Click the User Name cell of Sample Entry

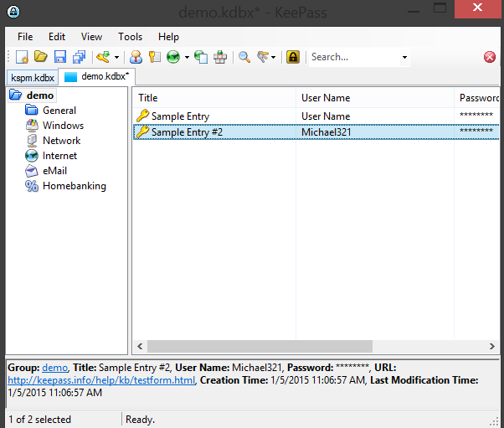(x=326, y=116)
